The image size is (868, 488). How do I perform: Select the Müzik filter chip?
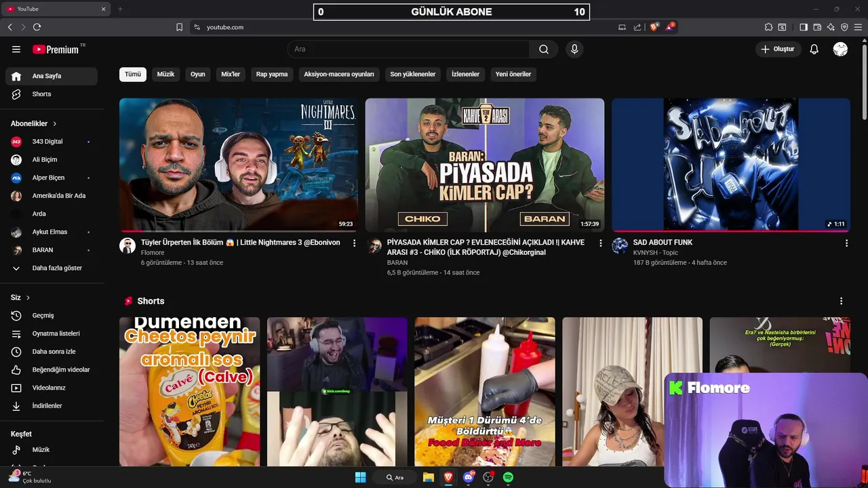[165, 75]
